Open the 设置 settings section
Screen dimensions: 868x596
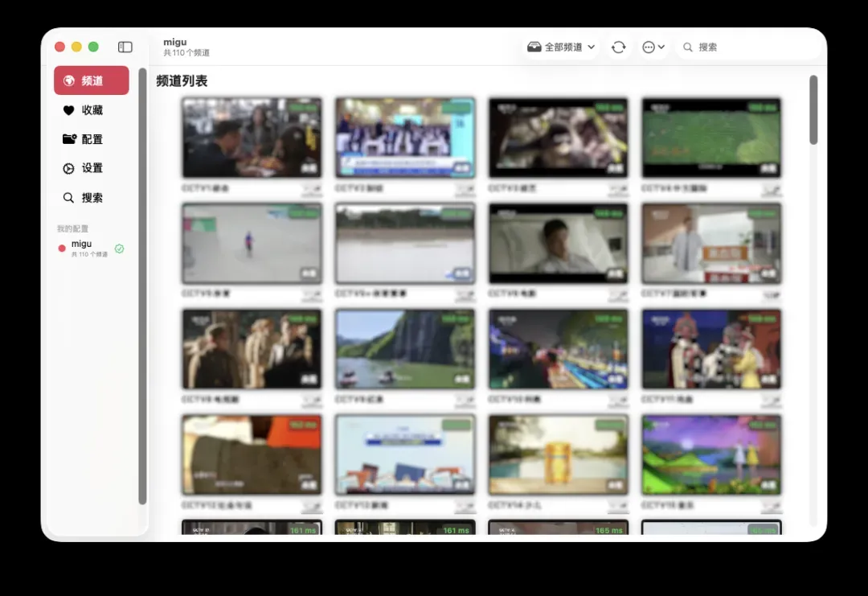coord(92,169)
